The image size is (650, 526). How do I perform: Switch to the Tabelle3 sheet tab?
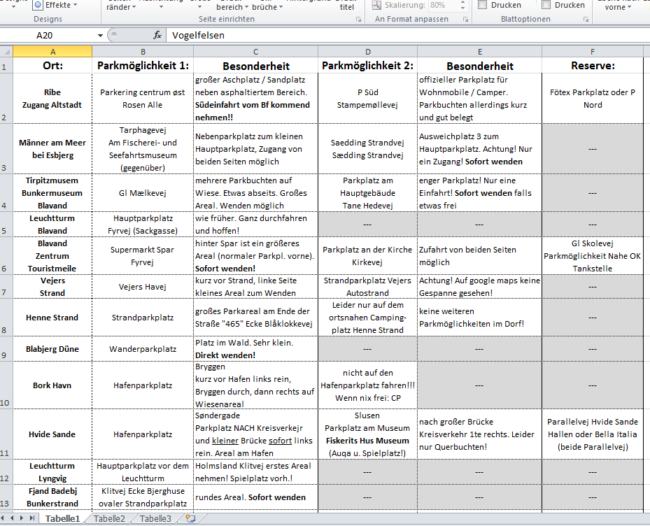[x=154, y=519]
